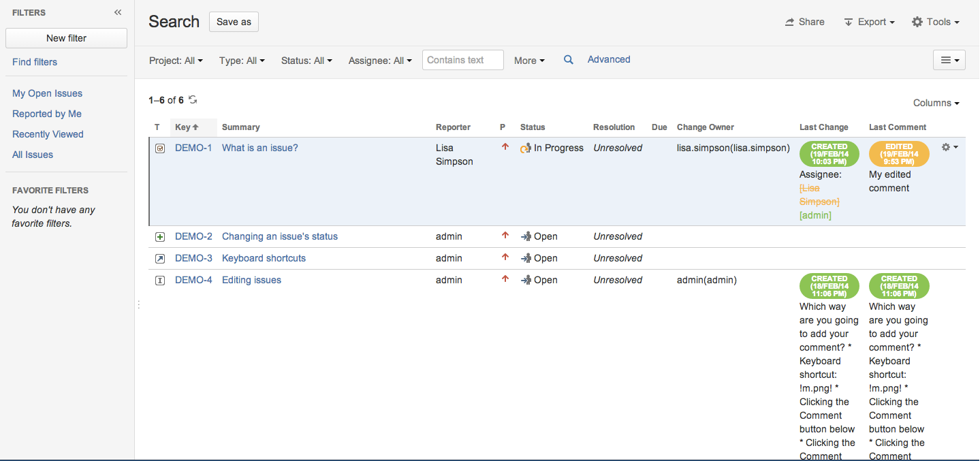Click the New filter button
Screen dimensions: 980x461
tap(66, 38)
